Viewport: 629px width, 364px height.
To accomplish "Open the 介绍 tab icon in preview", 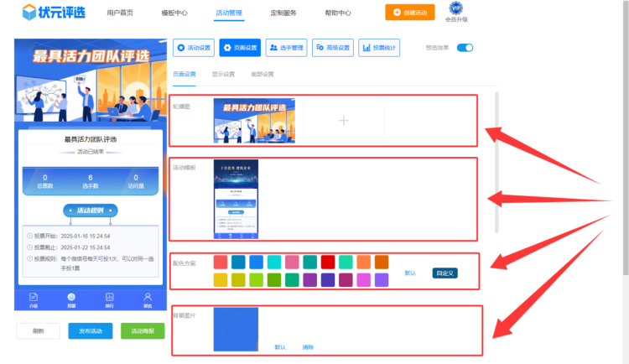I will point(34,298).
